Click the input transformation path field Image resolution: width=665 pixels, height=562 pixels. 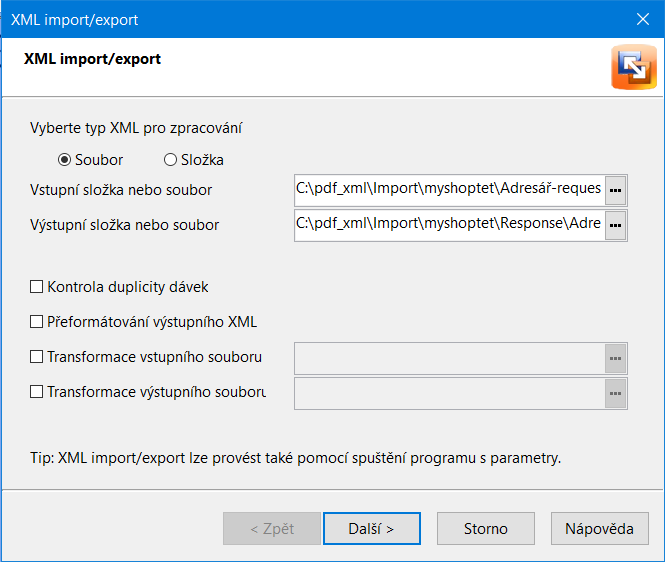click(x=450, y=358)
